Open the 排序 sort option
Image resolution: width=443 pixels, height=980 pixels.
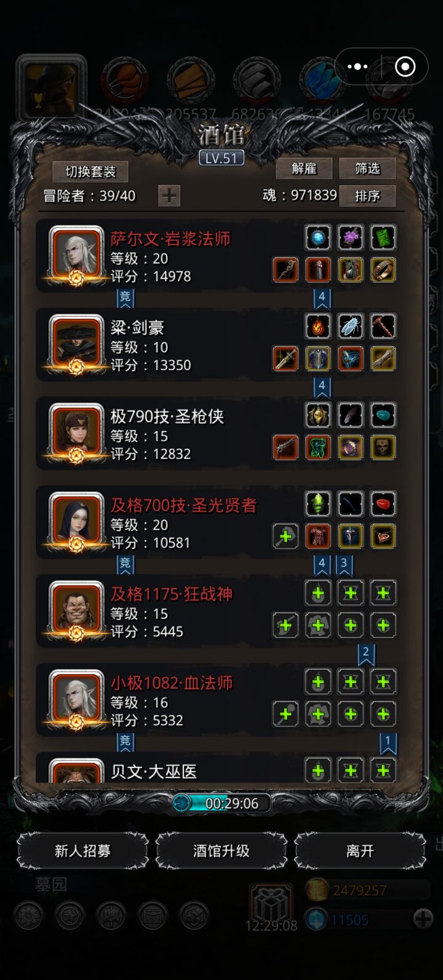click(x=367, y=196)
